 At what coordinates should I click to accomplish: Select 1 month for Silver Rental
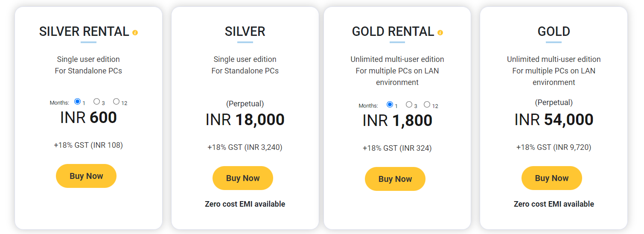[x=77, y=102]
